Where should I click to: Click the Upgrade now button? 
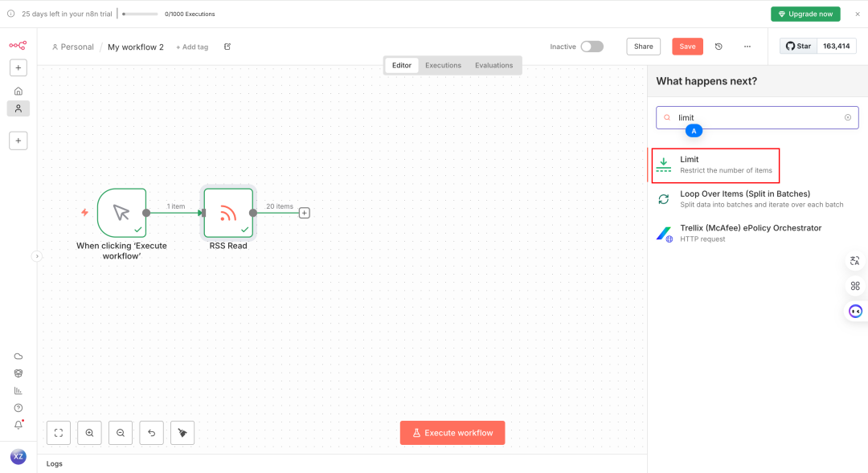coord(805,14)
